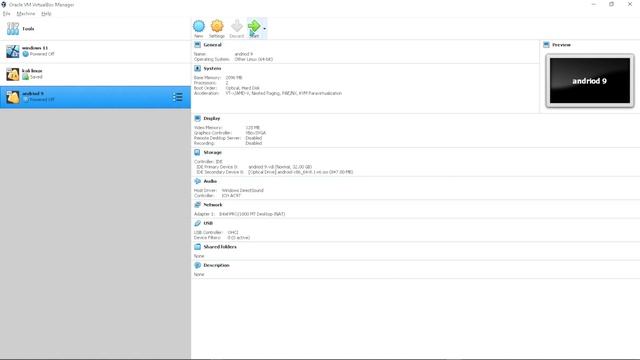
Task: Open the Network section heading
Action: [213, 205]
